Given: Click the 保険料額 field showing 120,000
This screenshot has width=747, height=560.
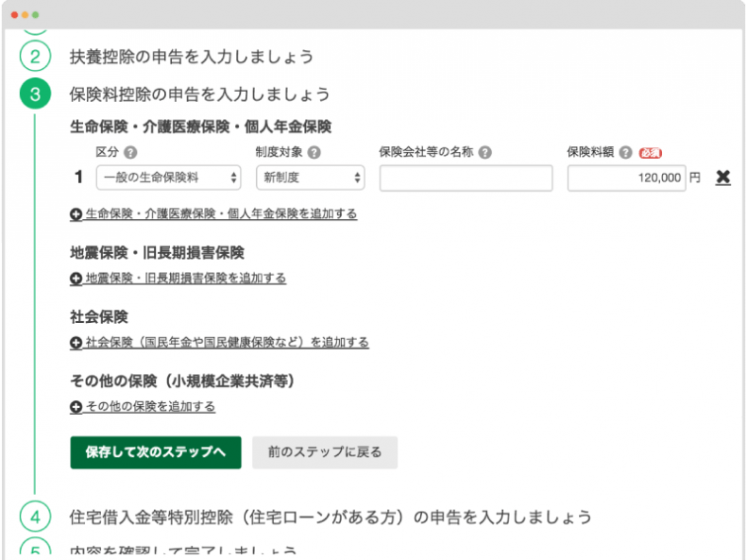Looking at the screenshot, I should [626, 178].
